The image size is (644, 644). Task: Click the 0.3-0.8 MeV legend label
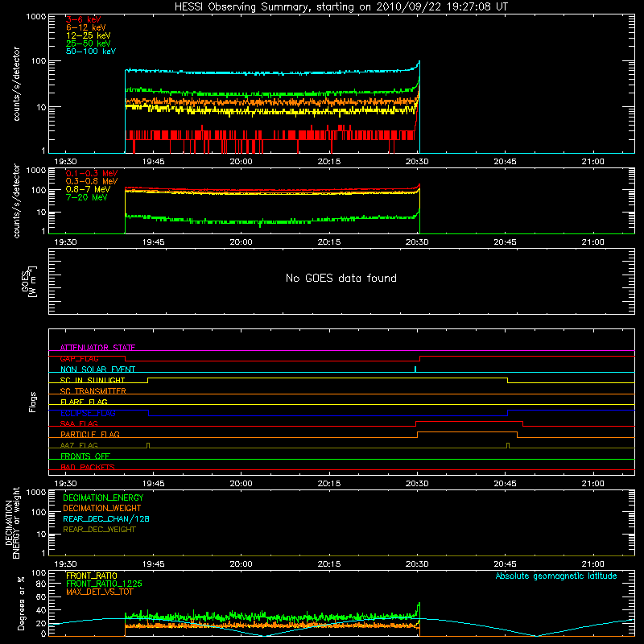tap(92, 181)
